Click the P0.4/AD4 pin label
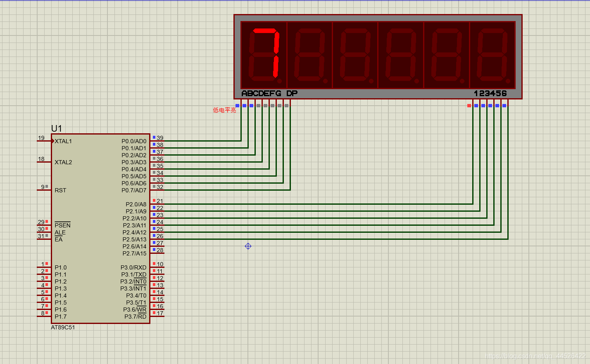Image resolution: width=590 pixels, height=364 pixels. pyautogui.click(x=134, y=169)
